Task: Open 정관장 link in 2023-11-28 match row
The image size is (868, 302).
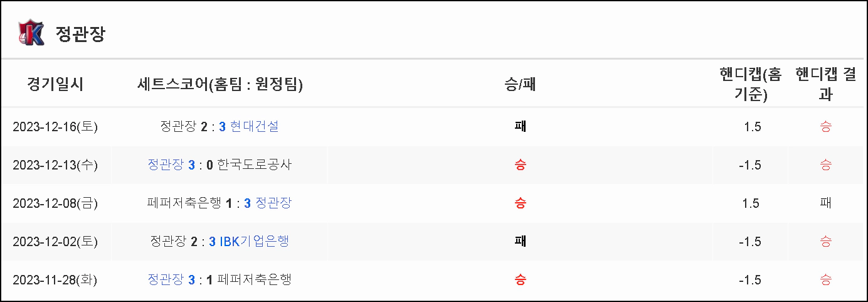Action: tap(166, 280)
